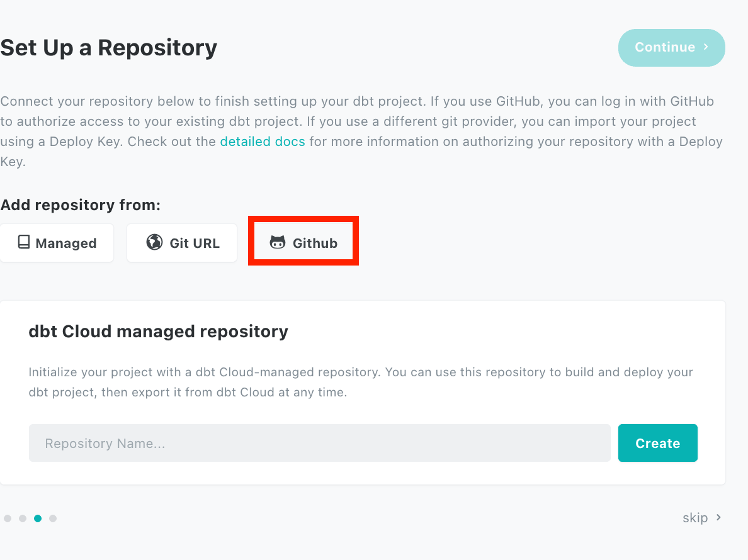The width and height of the screenshot is (748, 560).
Task: Click inside the Repository Name input field
Action: click(319, 443)
